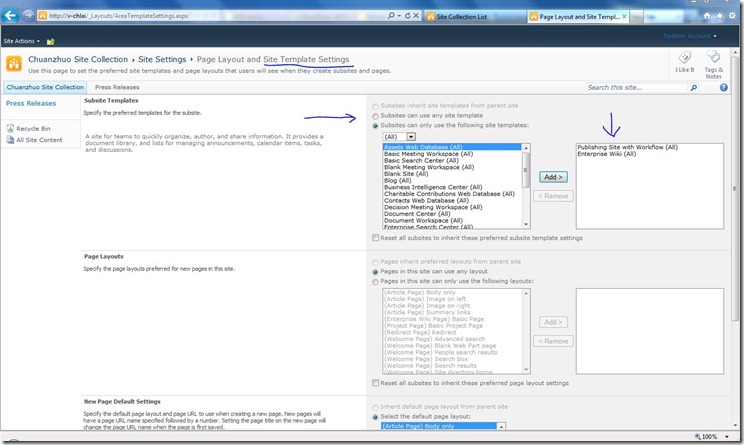Open the System Account dropdown
The width and height of the screenshot is (744, 445).
coord(689,36)
